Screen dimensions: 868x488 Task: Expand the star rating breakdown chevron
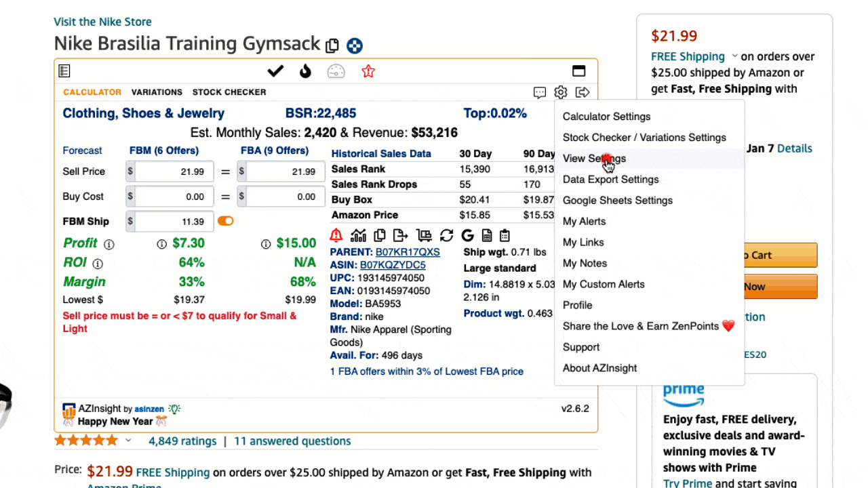(128, 441)
